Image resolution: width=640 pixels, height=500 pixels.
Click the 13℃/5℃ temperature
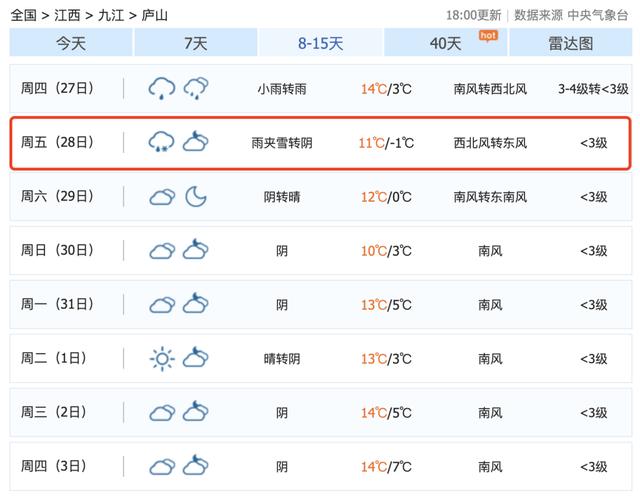pyautogui.click(x=386, y=305)
